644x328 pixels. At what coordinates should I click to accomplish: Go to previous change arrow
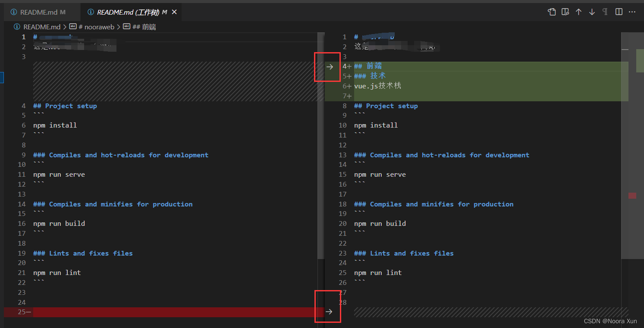tap(578, 12)
